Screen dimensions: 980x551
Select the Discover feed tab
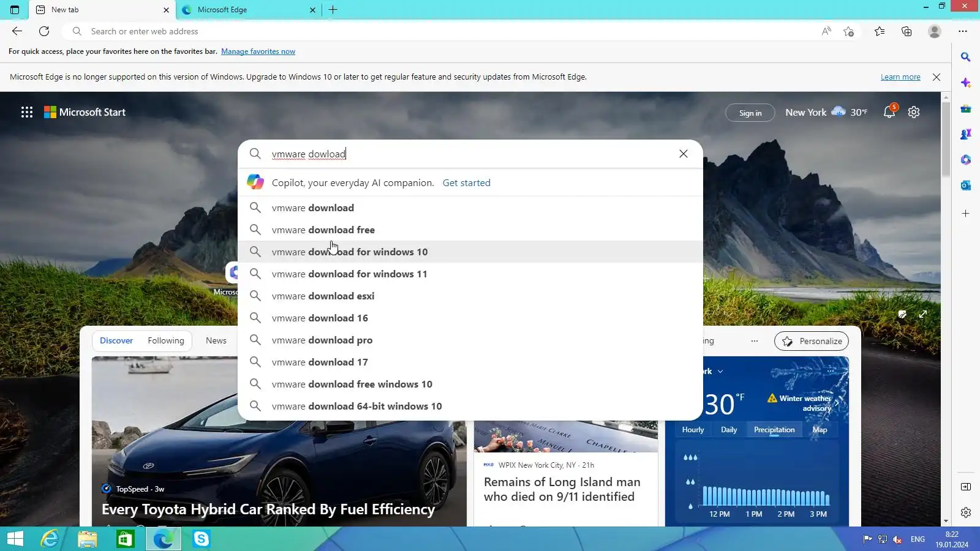click(x=116, y=340)
